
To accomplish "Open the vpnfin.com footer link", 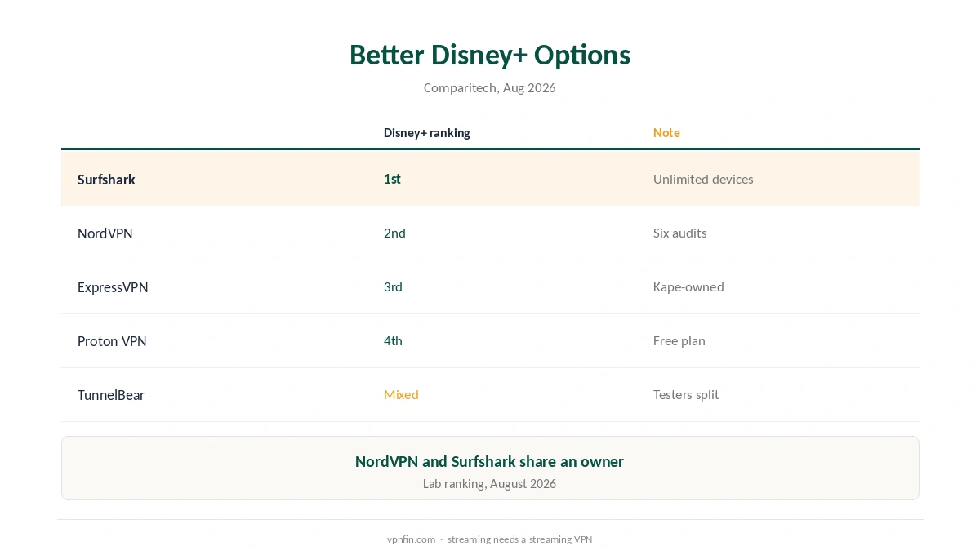I will click(x=412, y=539).
